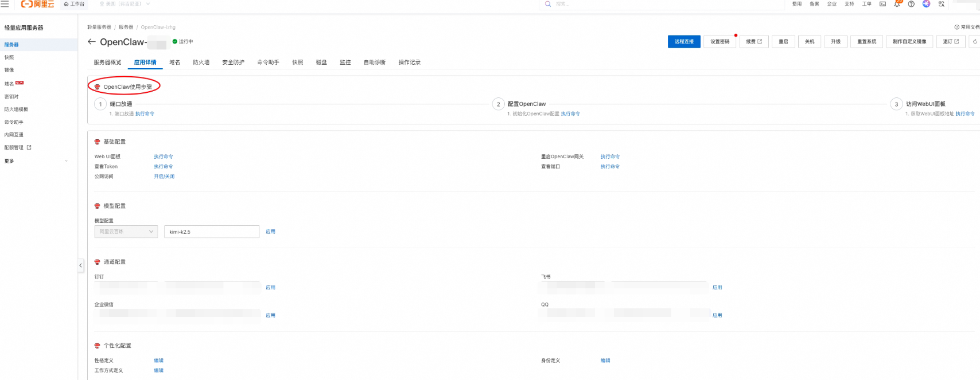Viewport: 980px width, 380px height.
Task: Go back using the arrow beside OpenClaw title
Action: coord(91,42)
